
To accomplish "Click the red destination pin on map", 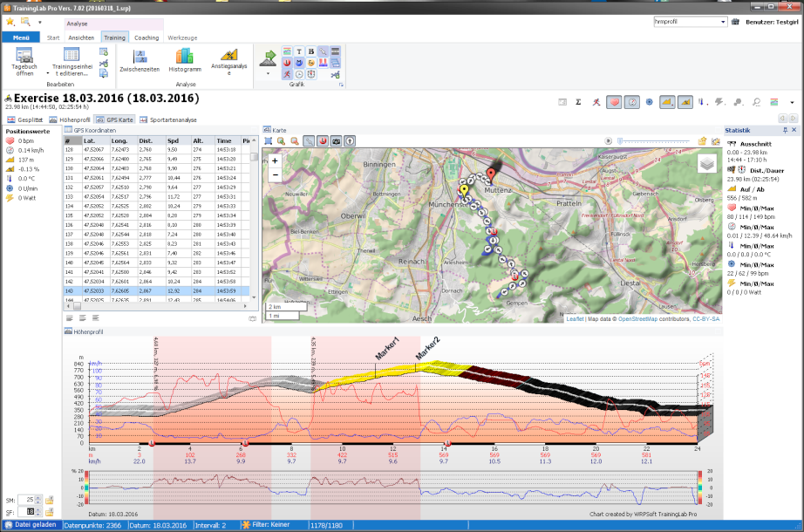I will click(x=491, y=175).
